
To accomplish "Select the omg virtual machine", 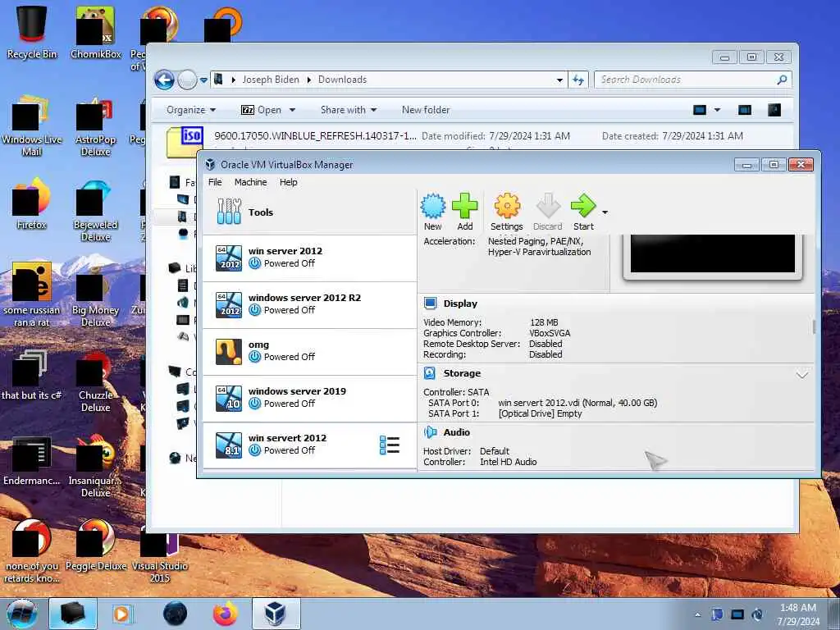I will click(309, 351).
